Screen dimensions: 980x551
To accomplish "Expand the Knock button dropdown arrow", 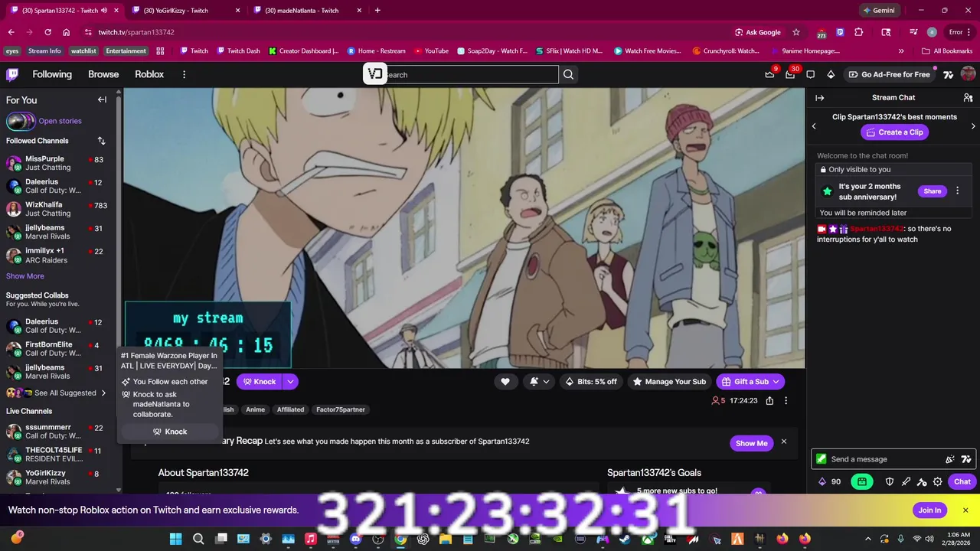I will (x=290, y=381).
